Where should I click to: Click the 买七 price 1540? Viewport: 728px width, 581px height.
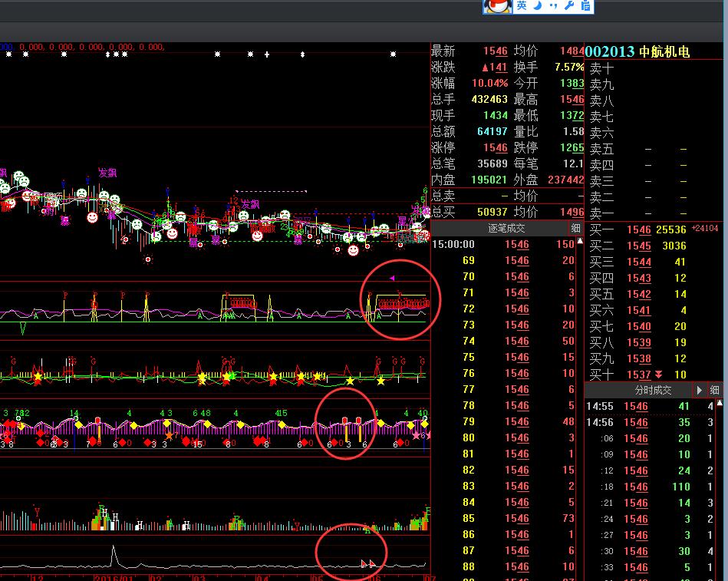[x=639, y=326]
